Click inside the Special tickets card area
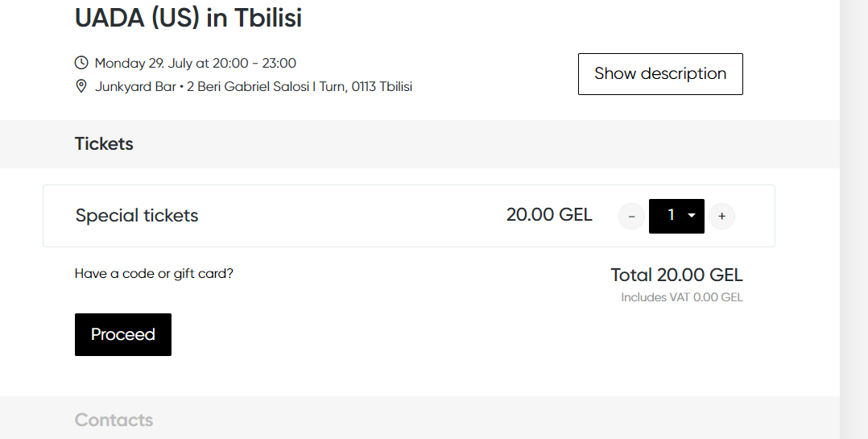The width and height of the screenshot is (868, 439). tap(409, 216)
